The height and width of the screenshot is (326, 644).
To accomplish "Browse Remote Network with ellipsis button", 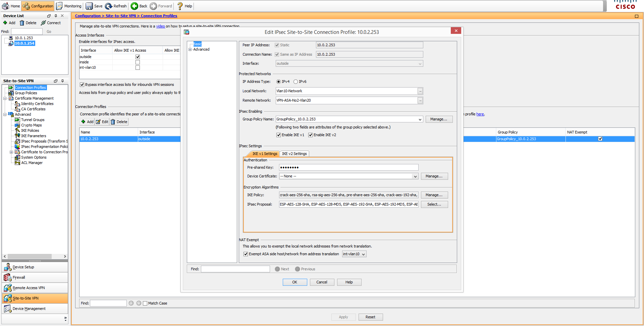I will (420, 101).
